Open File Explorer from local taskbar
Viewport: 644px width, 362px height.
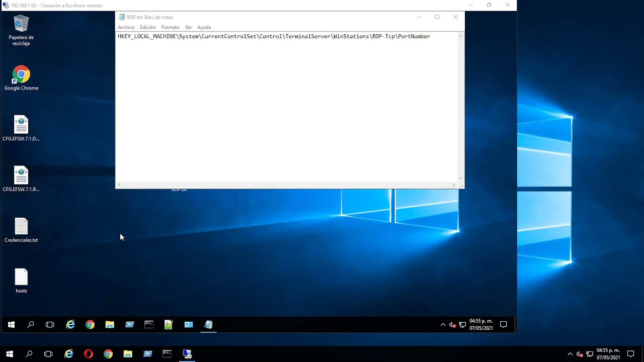(128, 354)
